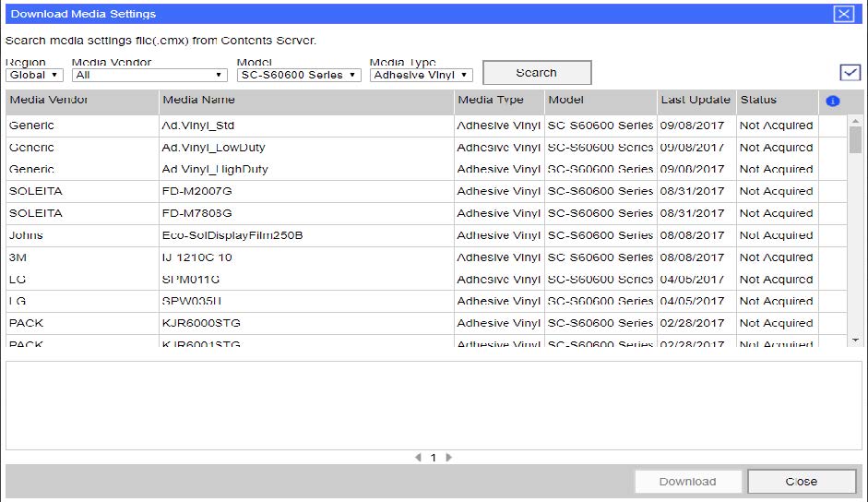Image resolution: width=868 pixels, height=502 pixels.
Task: Expand the Media Vendor dropdown
Action: point(149,76)
